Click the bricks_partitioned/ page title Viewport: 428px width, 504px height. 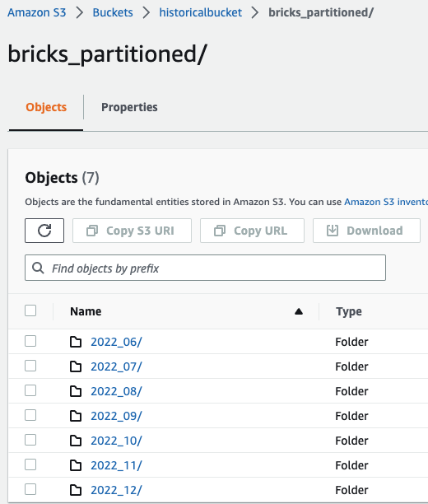click(x=107, y=54)
